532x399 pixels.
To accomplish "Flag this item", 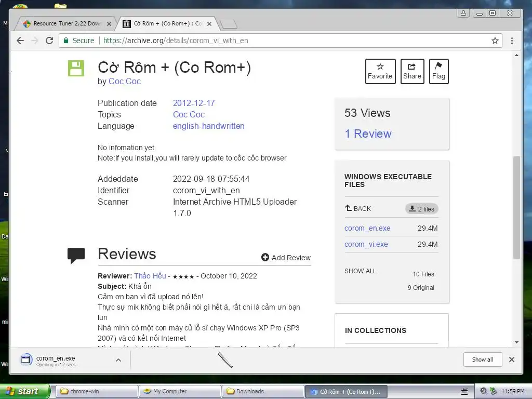I will tap(438, 71).
